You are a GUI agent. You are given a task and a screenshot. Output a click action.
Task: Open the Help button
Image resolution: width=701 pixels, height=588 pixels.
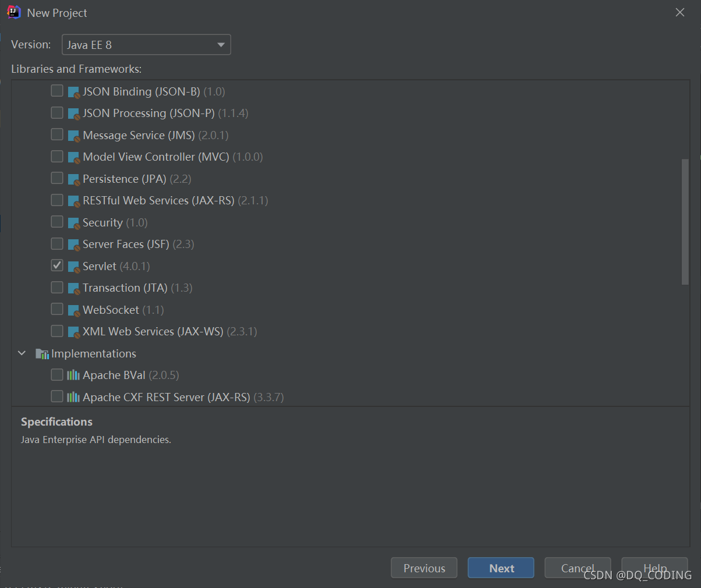point(654,568)
